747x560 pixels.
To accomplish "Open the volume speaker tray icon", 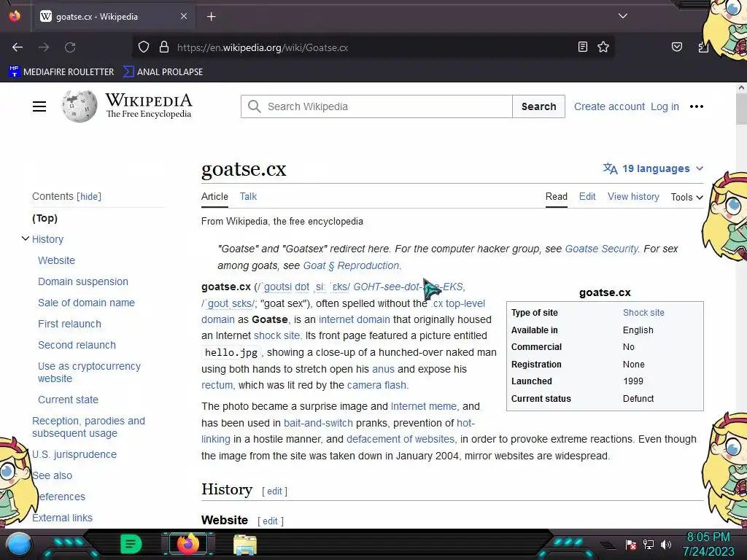I will tap(666, 544).
